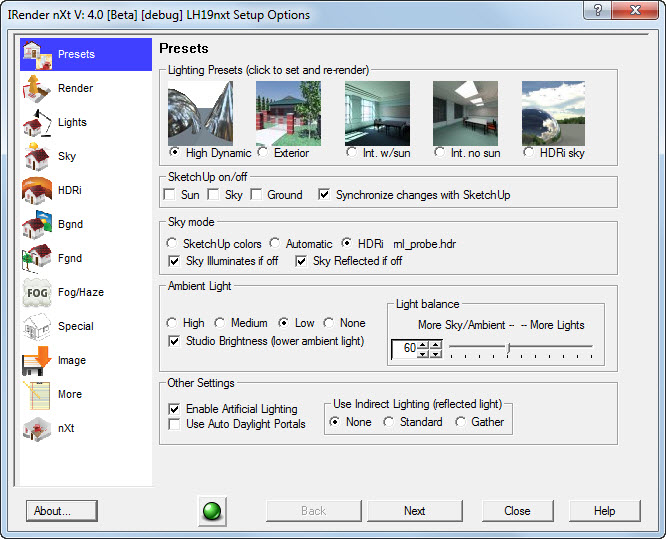Decrease light balance with second down arrow

pyautogui.click(x=436, y=353)
